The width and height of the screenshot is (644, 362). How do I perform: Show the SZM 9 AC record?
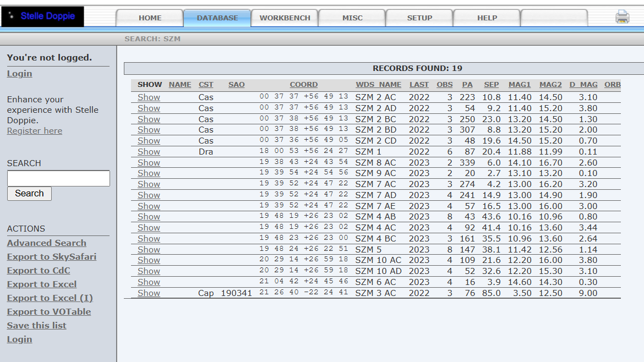149,174
